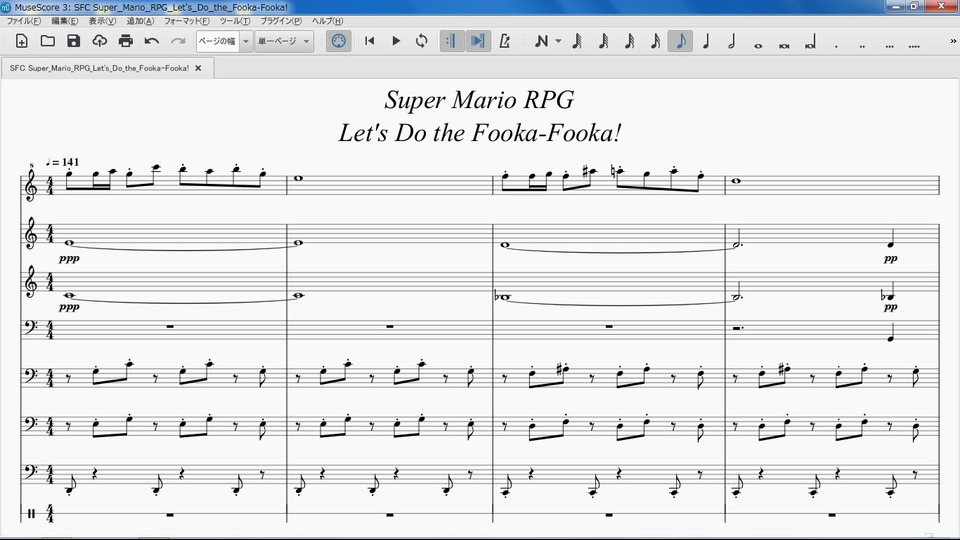The width and height of the screenshot is (960, 540).
Task: Open the page view mode dropdown (単一ページ)
Action: (284, 41)
